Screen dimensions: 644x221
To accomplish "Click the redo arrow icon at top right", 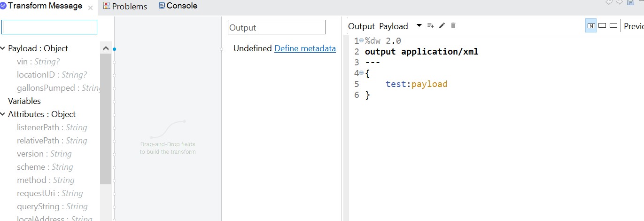I will (620, 2).
